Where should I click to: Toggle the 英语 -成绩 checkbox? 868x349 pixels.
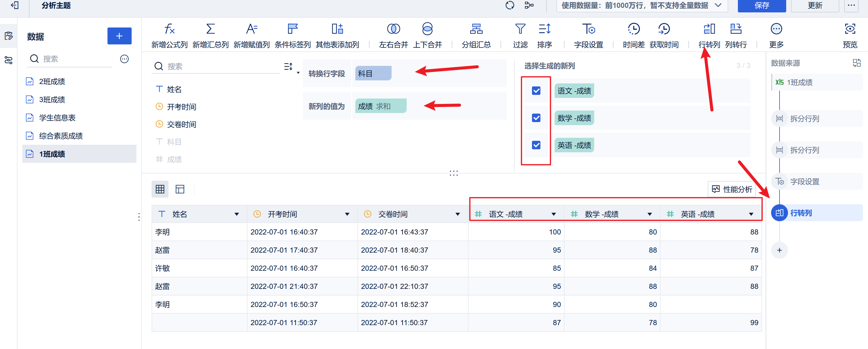pos(536,145)
